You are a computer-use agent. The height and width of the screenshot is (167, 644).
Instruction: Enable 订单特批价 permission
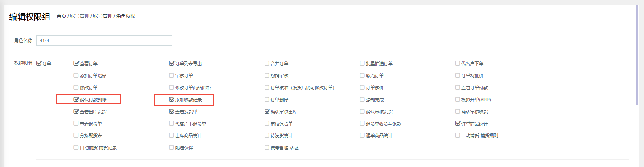pos(457,75)
